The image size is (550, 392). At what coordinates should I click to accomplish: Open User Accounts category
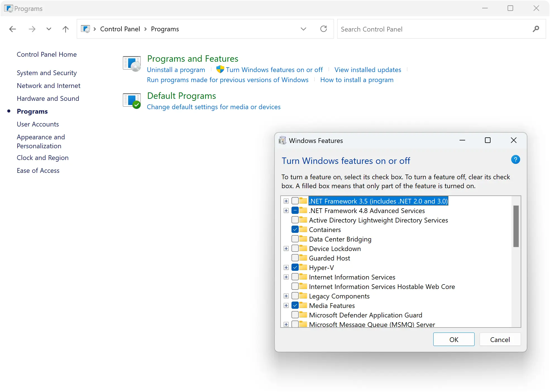click(38, 124)
